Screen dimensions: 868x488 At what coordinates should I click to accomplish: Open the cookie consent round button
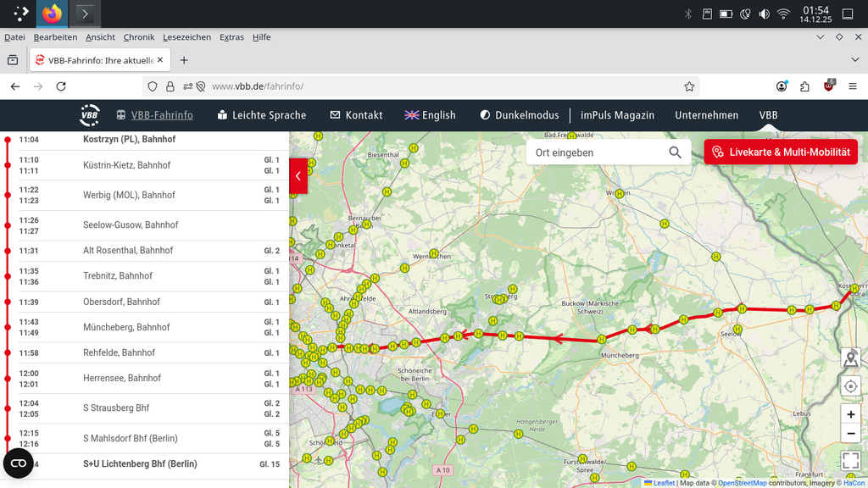(x=19, y=463)
